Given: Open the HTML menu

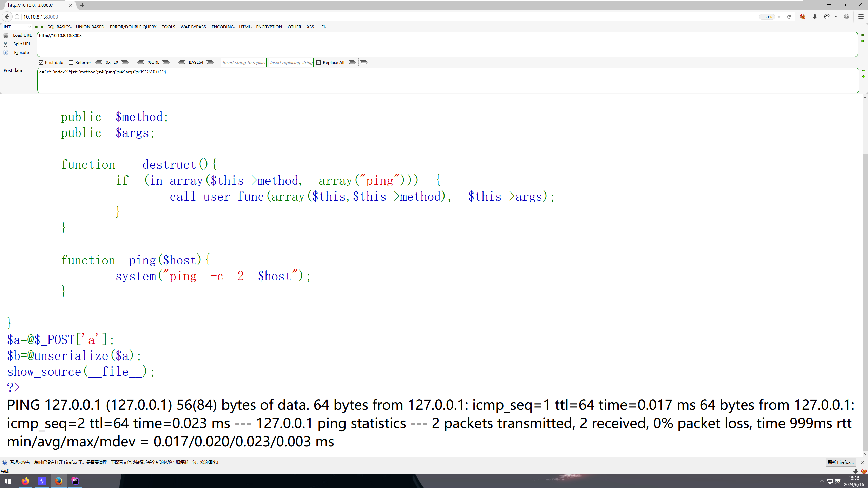Looking at the screenshot, I should [x=245, y=27].
